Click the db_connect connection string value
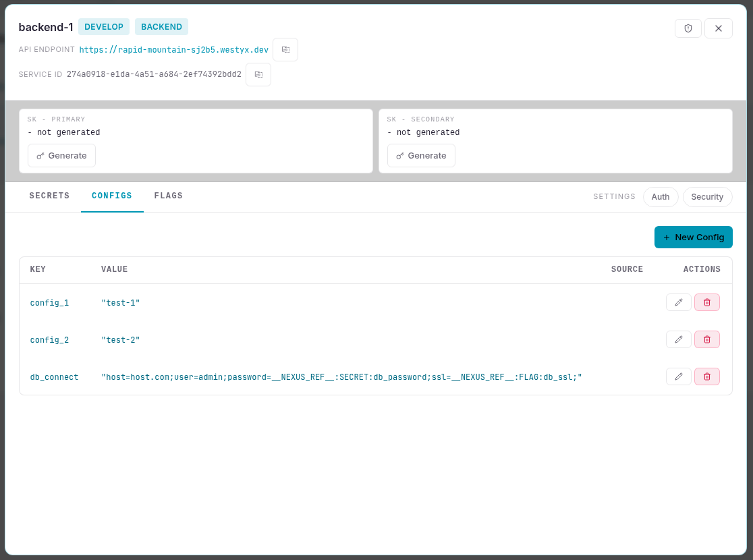The image size is (753, 560). tap(341, 377)
